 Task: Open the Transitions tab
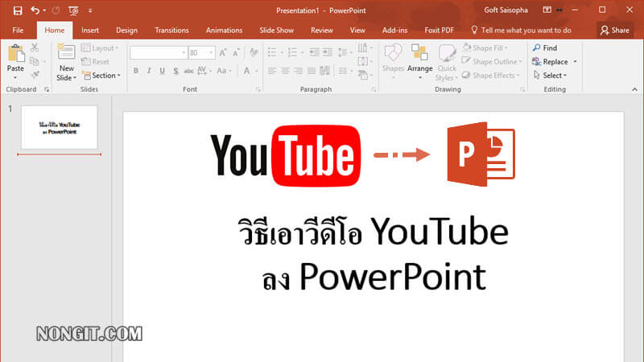point(171,31)
